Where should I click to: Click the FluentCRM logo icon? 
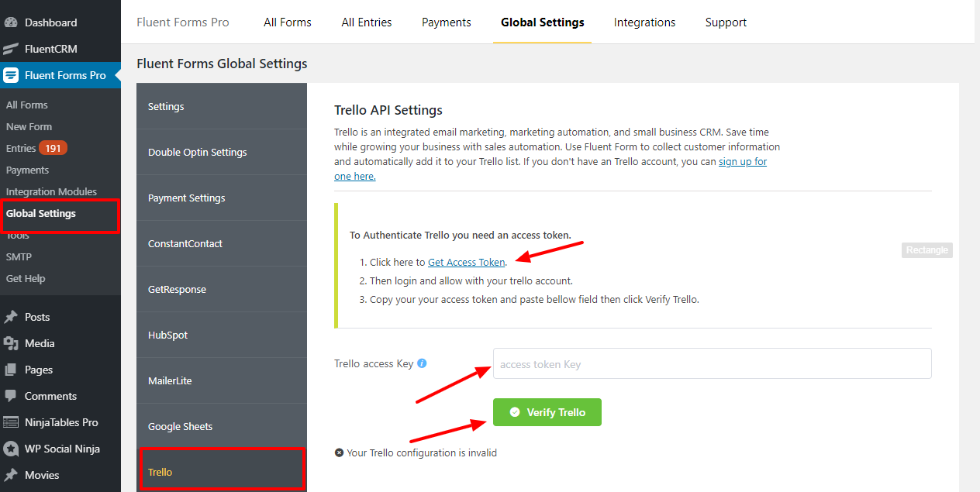coord(11,49)
